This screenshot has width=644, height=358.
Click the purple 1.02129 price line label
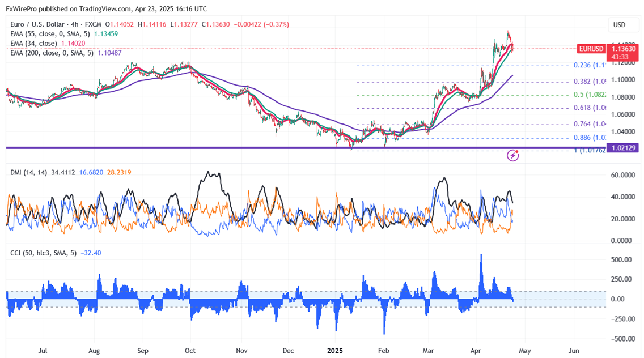pos(623,148)
